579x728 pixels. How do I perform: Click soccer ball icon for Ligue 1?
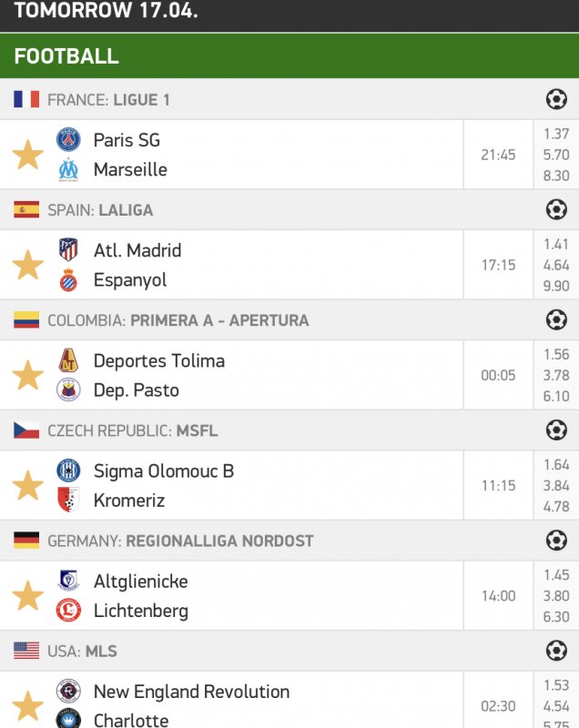pyautogui.click(x=556, y=99)
